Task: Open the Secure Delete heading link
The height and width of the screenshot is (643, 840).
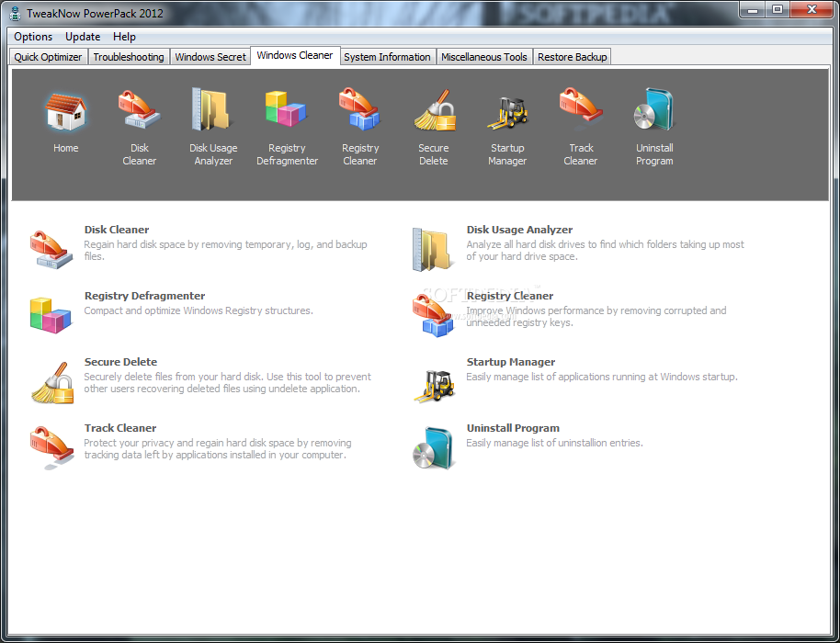Action: pyautogui.click(x=120, y=362)
